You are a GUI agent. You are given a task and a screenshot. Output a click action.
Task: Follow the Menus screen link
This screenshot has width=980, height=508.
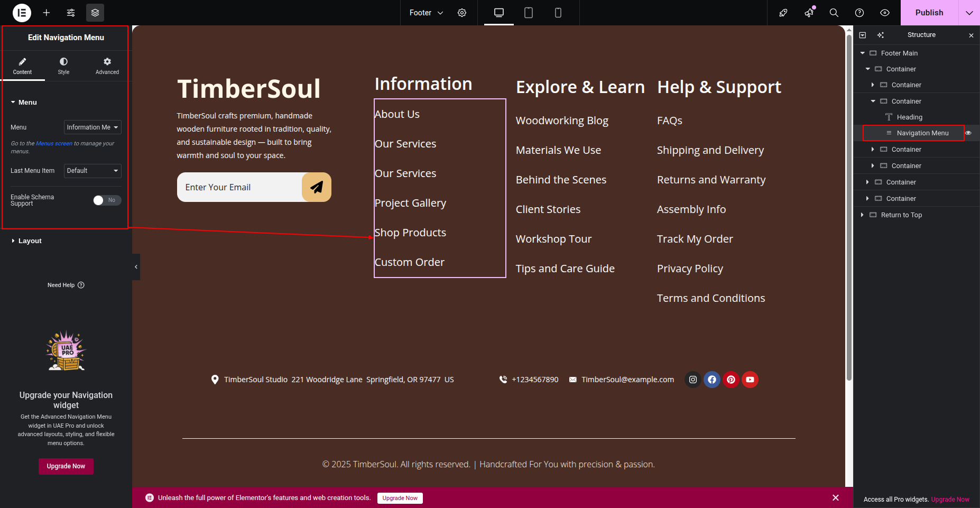(x=54, y=144)
